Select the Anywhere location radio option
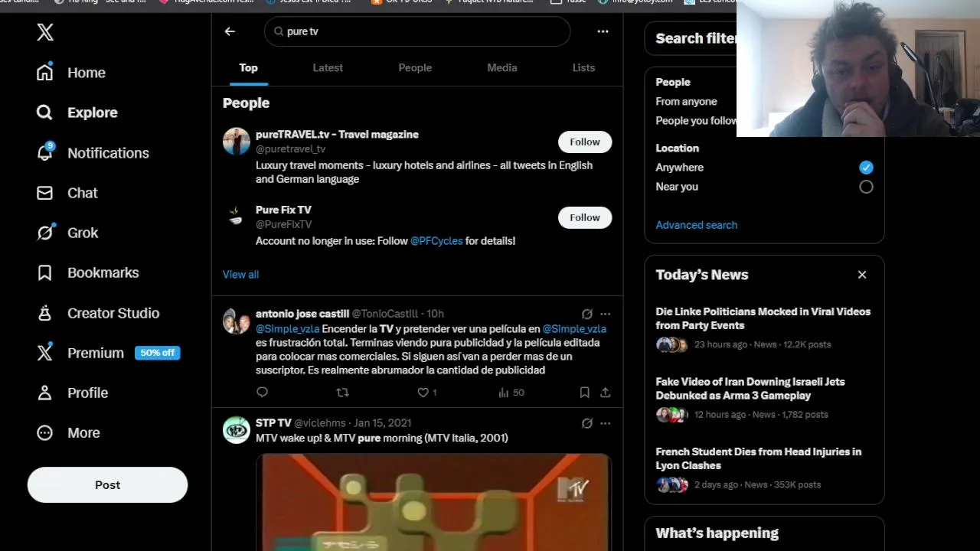Screen dimensions: 980x551 [x=866, y=167]
